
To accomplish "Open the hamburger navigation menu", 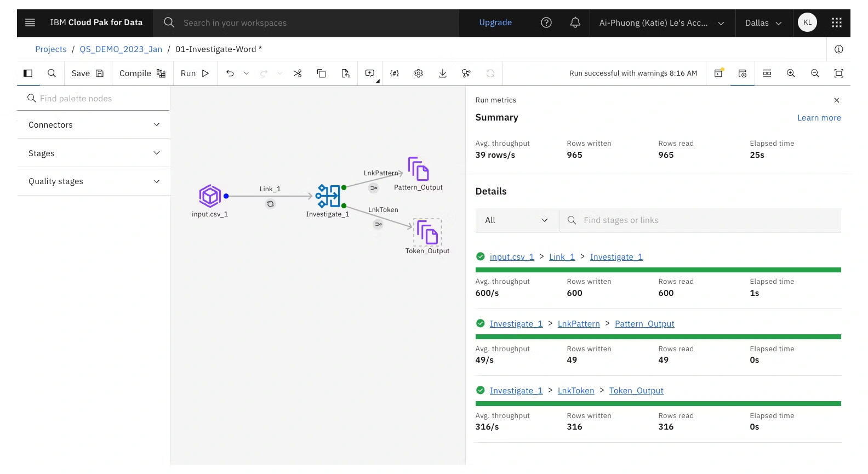I will coord(30,22).
